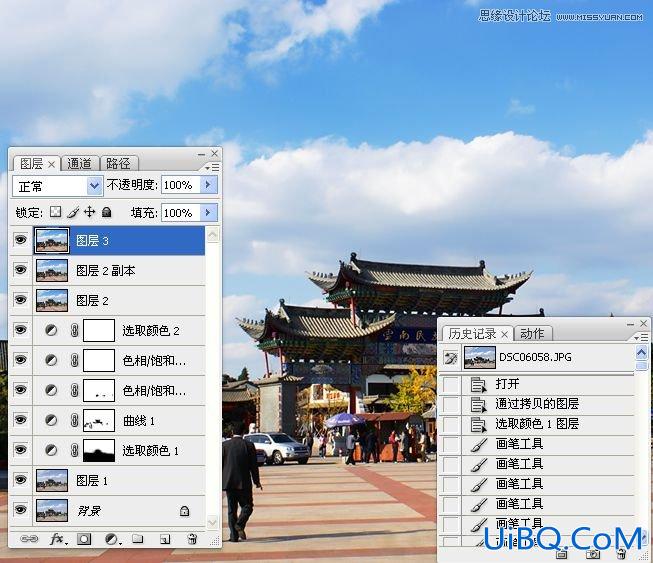Screen dimensions: 653x563
Task: Click the adjustment icon of 曲线 1 layer
Action: [x=51, y=421]
